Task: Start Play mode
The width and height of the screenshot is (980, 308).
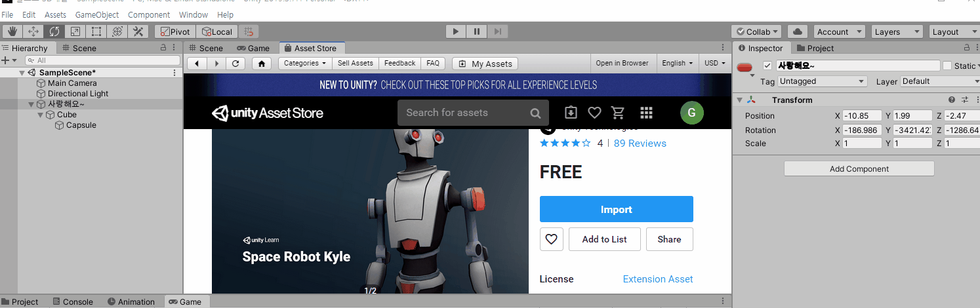Action: tap(455, 31)
